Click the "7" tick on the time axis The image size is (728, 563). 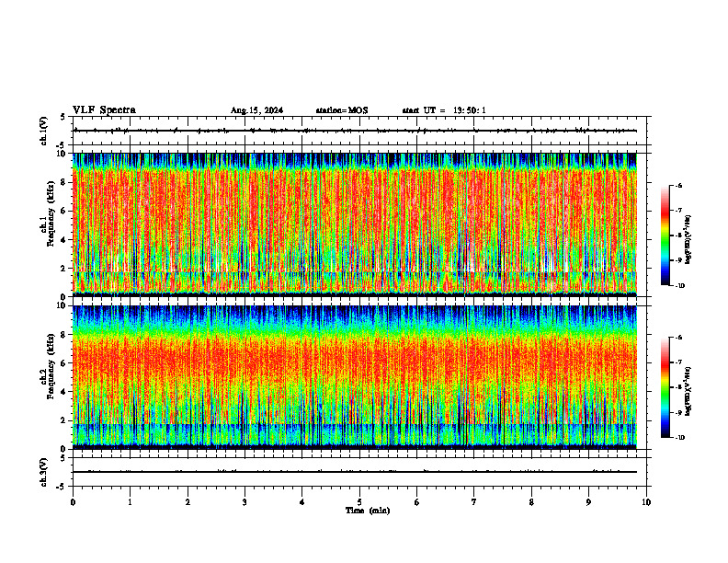(474, 502)
